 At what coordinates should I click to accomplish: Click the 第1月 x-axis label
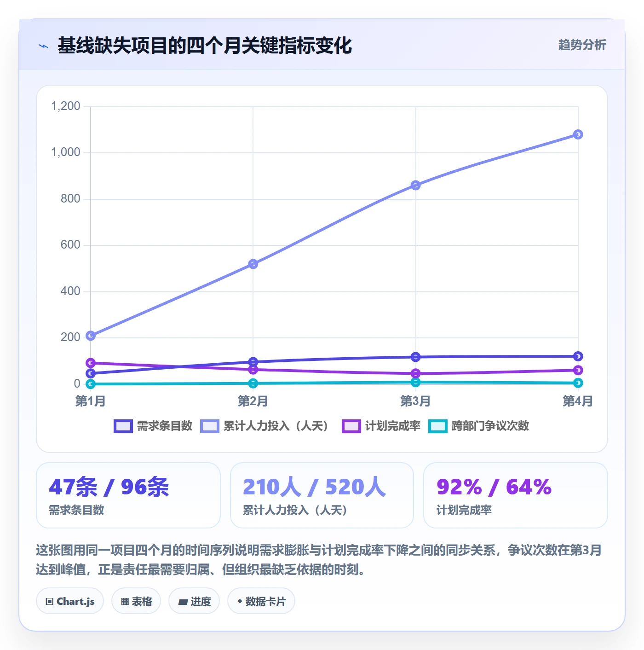91,401
